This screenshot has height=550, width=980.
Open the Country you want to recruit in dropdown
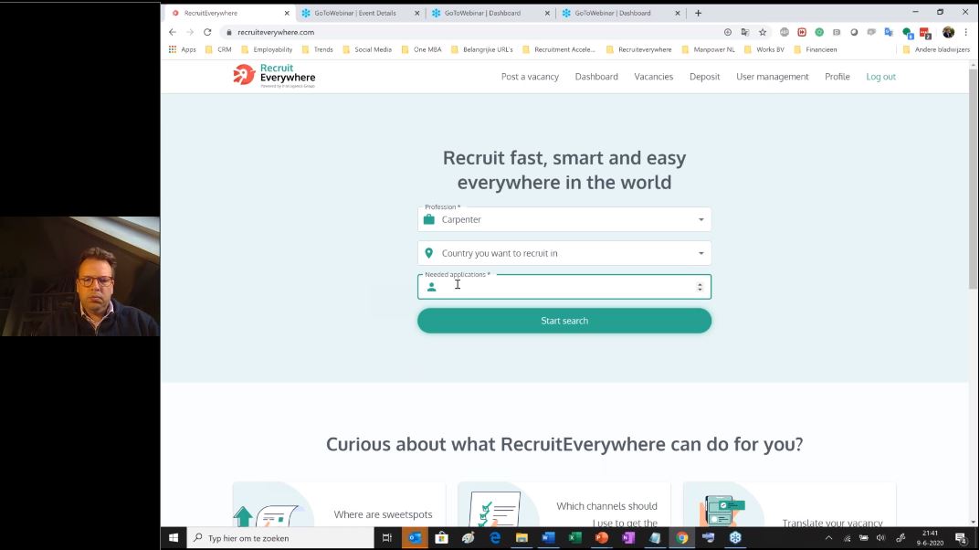point(701,252)
